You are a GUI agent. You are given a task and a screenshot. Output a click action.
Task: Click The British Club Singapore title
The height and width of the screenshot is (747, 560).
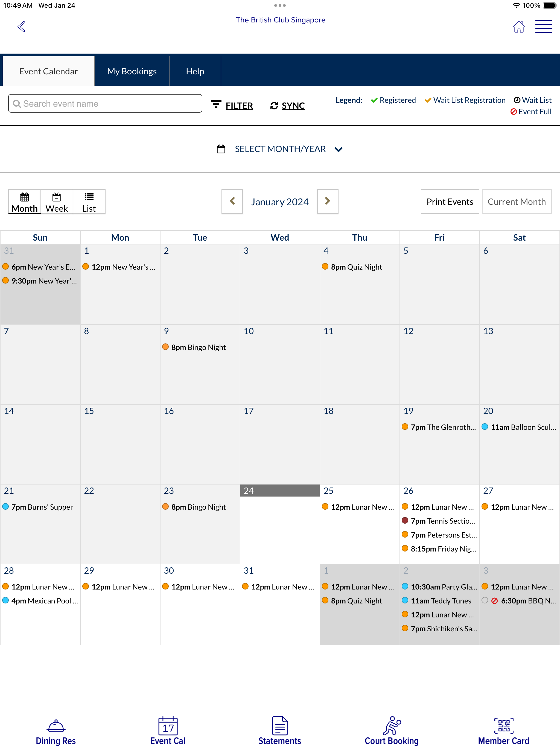pos(280,20)
